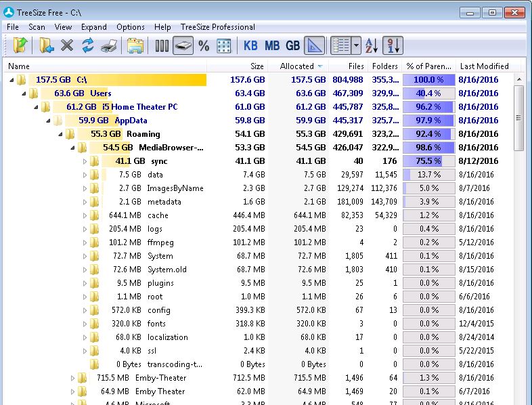Click the refresh scan icon
The image size is (532, 405).
[x=88, y=46]
